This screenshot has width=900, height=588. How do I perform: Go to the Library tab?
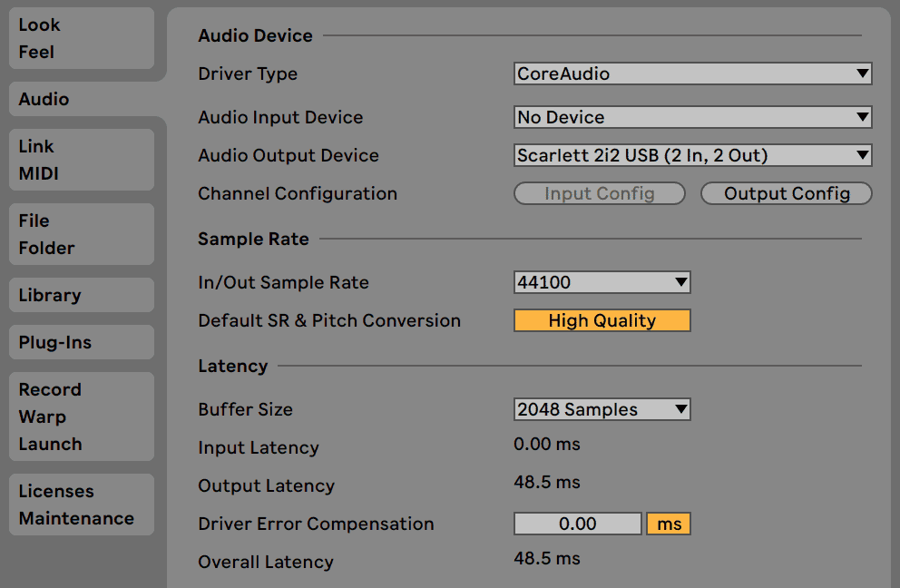tap(82, 295)
